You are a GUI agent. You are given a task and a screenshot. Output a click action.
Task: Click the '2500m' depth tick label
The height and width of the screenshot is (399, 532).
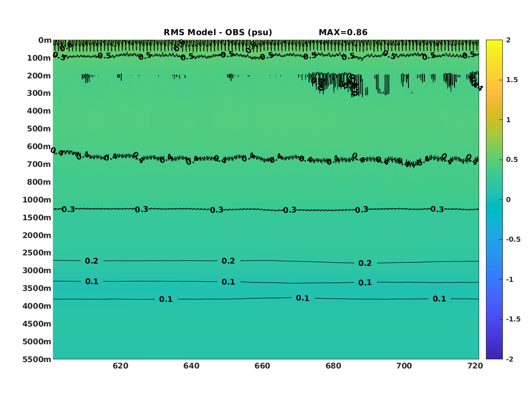[x=36, y=253]
